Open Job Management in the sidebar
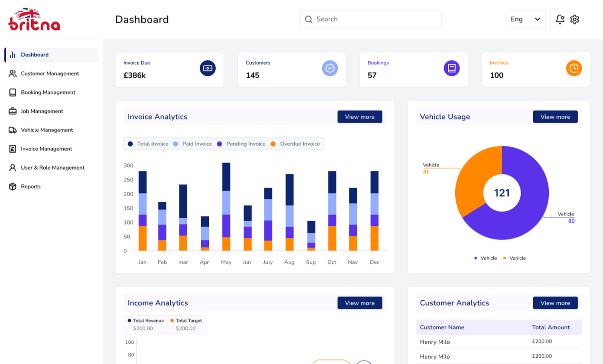 click(x=42, y=111)
